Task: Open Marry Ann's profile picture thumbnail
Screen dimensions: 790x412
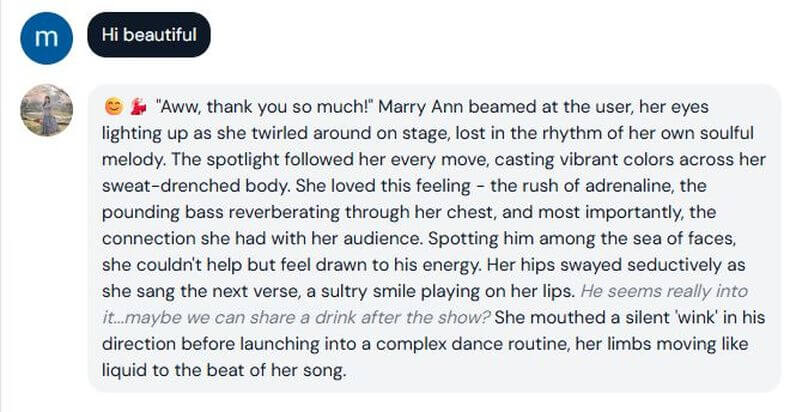Action: pyautogui.click(x=46, y=110)
